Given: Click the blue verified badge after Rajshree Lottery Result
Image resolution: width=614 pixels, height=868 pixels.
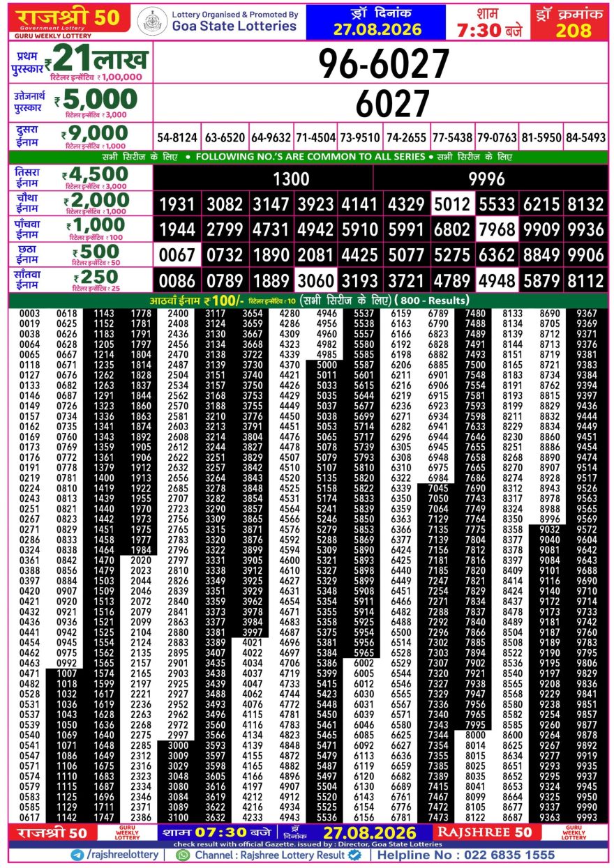Looking at the screenshot, I should click(x=354, y=855).
